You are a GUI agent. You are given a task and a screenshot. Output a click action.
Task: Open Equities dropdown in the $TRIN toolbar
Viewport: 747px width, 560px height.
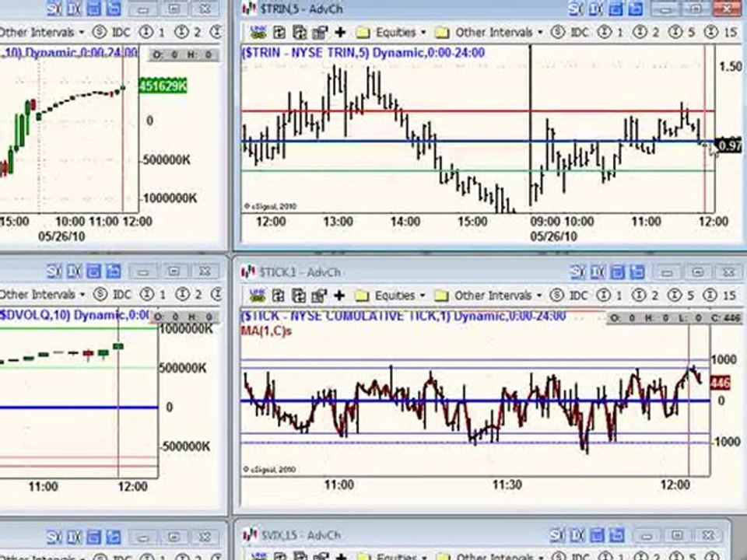point(391,33)
